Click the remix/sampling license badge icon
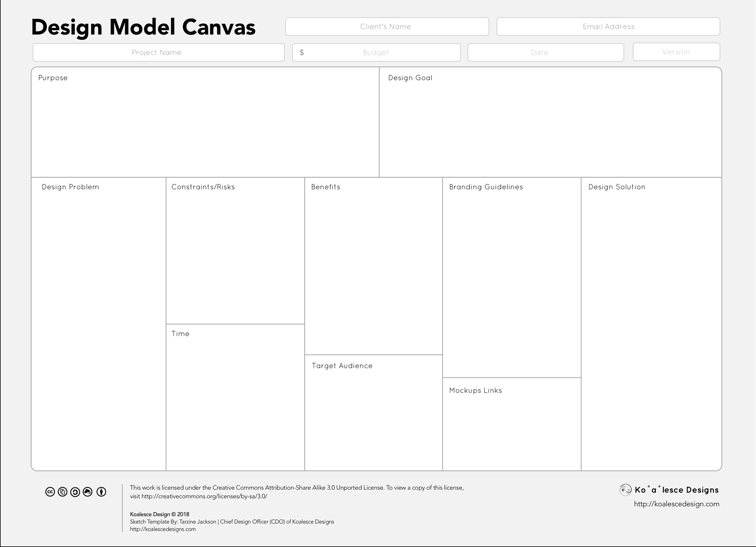This screenshot has width=756, height=547. click(88, 492)
